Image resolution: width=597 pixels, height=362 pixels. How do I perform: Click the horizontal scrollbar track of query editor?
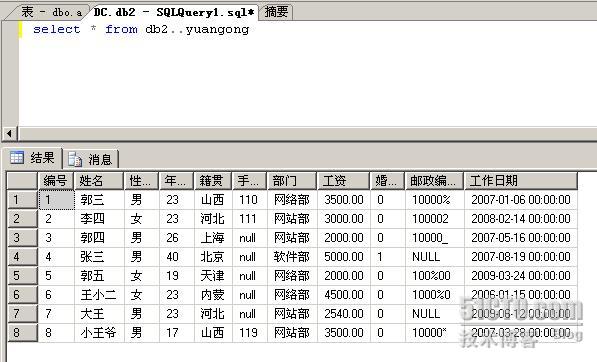coord(308,134)
